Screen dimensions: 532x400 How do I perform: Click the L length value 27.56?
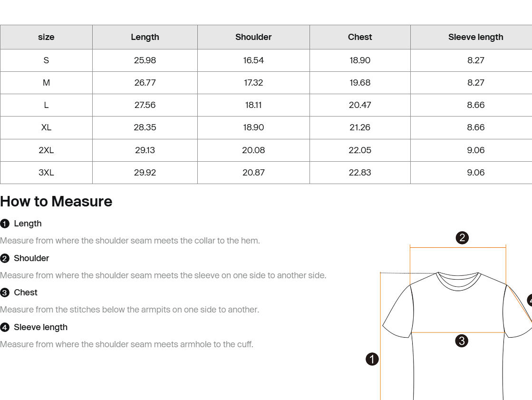(145, 105)
